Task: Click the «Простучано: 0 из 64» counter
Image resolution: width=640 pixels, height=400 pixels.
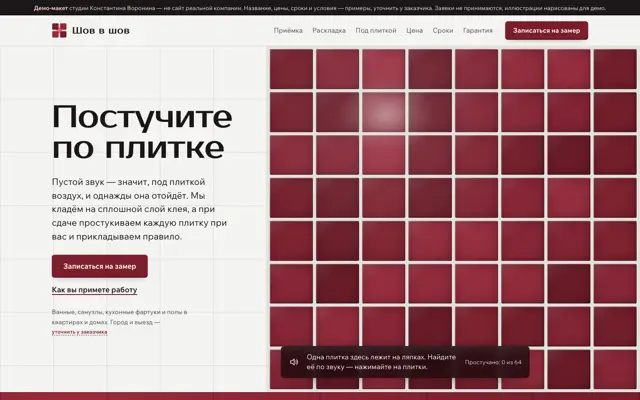Action: [x=493, y=362]
